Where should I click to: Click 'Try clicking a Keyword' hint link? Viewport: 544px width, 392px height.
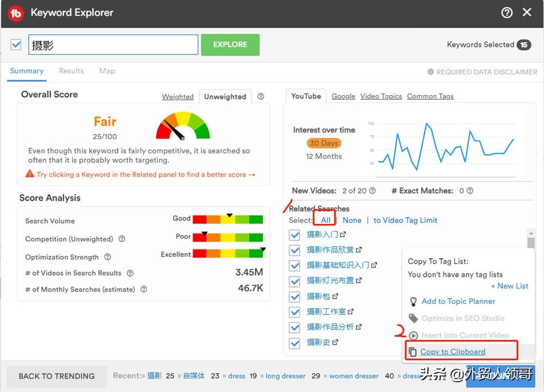click(146, 175)
